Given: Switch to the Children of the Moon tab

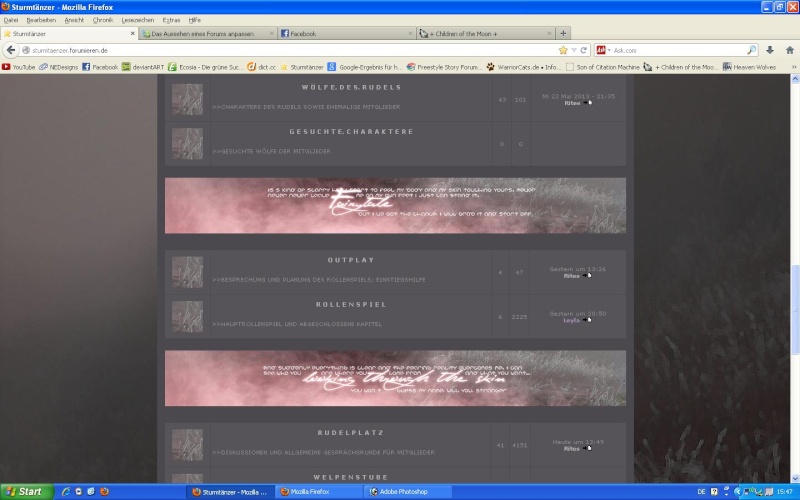Looking at the screenshot, I should tap(486, 33).
